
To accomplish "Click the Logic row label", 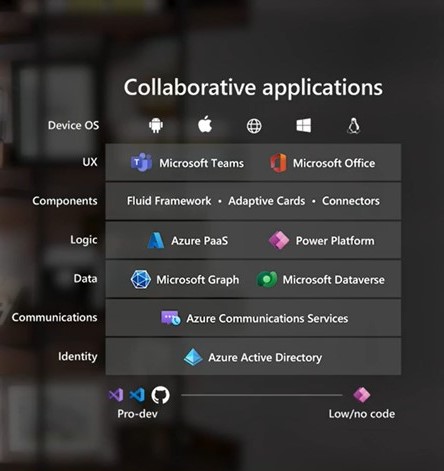I will coord(84,240).
